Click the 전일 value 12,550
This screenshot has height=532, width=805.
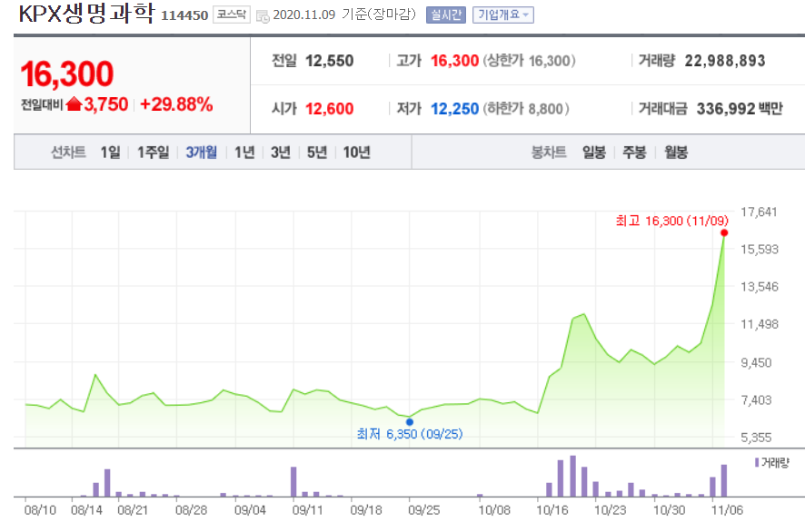pyautogui.click(x=330, y=61)
